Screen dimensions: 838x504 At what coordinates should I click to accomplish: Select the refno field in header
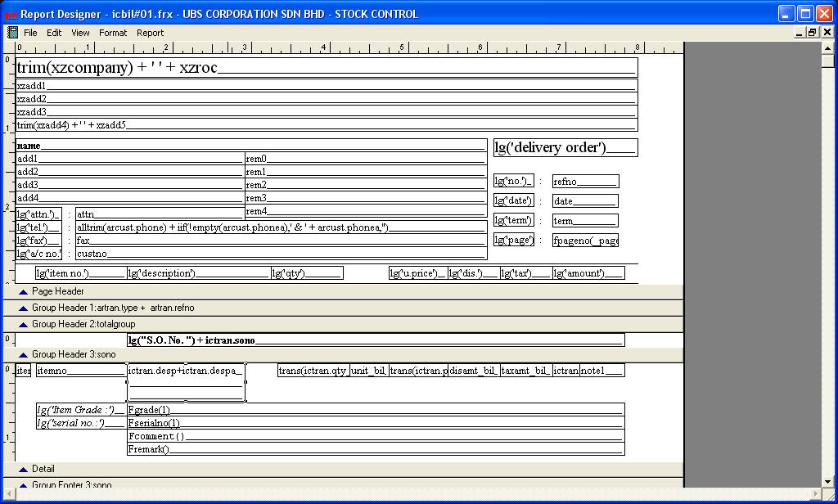click(585, 182)
